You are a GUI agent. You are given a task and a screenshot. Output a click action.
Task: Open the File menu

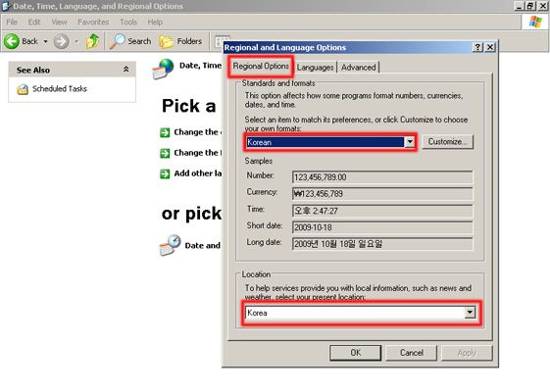(12, 23)
